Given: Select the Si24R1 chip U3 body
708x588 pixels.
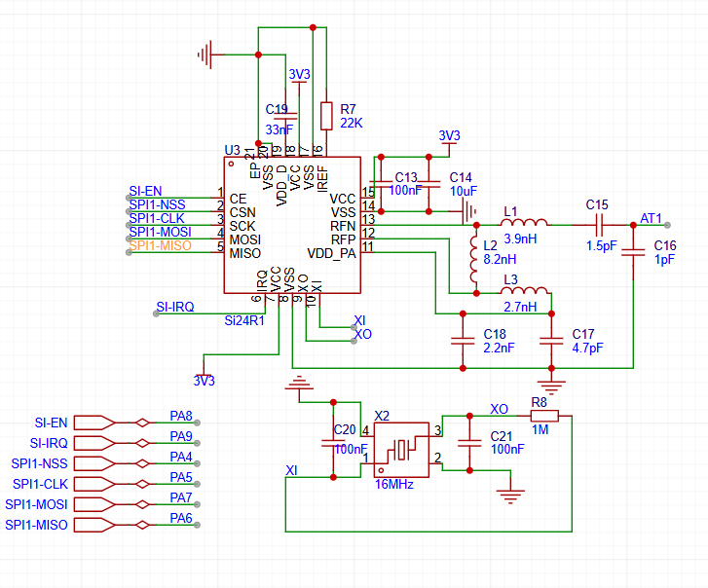Looking at the screenshot, I should click(x=292, y=224).
